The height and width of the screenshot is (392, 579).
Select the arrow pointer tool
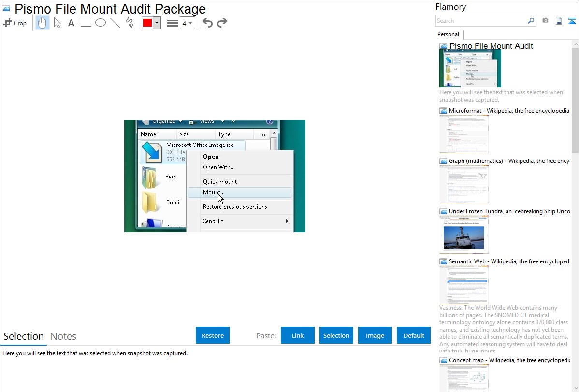[57, 23]
